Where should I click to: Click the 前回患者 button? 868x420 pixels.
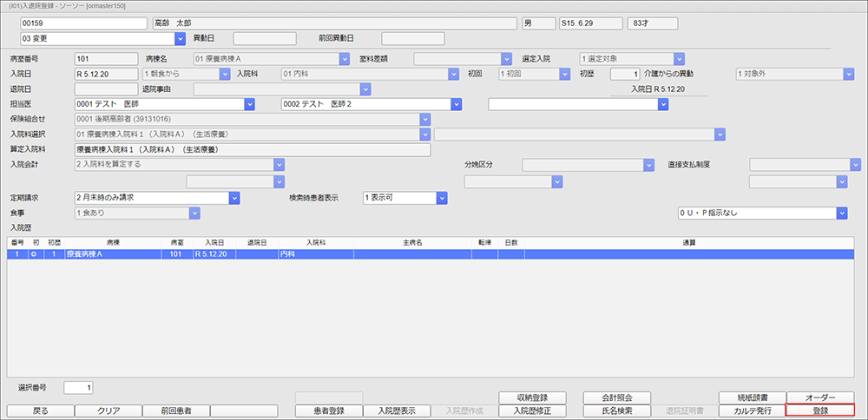[x=175, y=410]
